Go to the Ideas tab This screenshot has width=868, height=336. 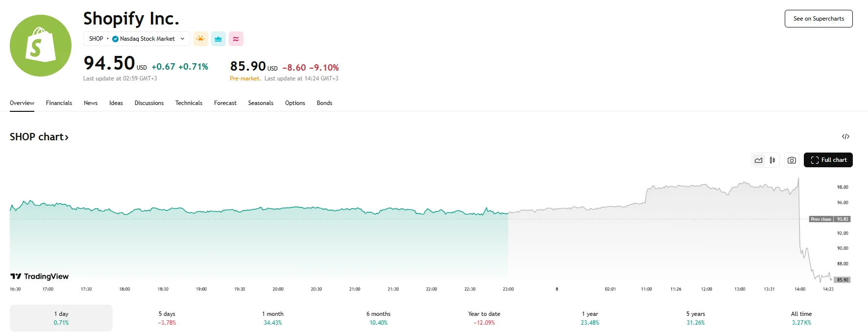[x=116, y=103]
